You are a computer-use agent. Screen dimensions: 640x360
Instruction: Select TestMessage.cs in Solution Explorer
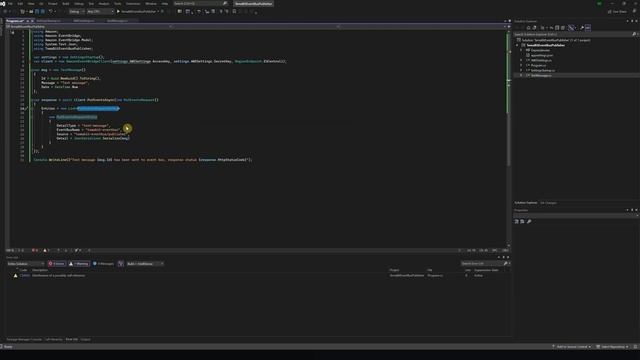(541, 76)
